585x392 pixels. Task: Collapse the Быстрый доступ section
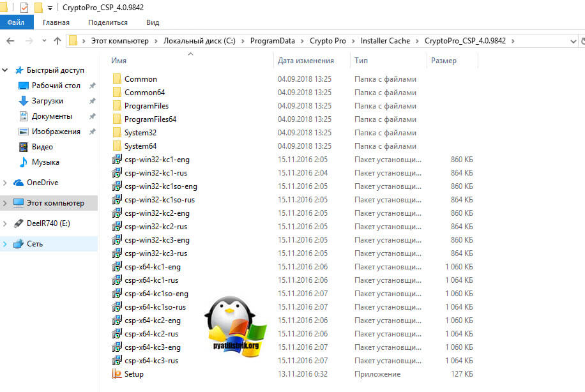[x=6, y=70]
